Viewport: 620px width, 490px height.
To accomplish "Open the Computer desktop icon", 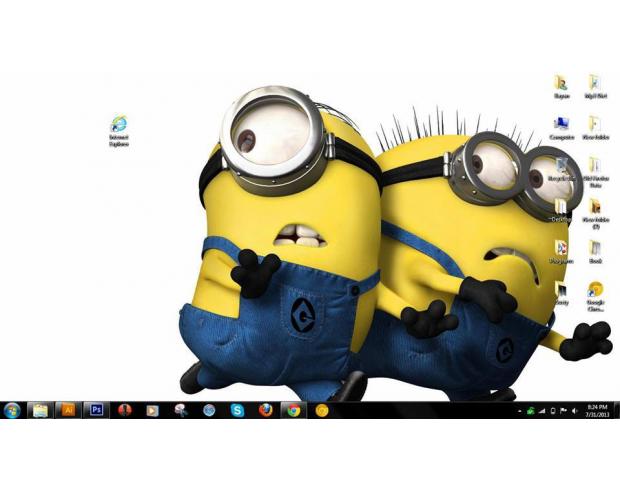I will pos(561,128).
